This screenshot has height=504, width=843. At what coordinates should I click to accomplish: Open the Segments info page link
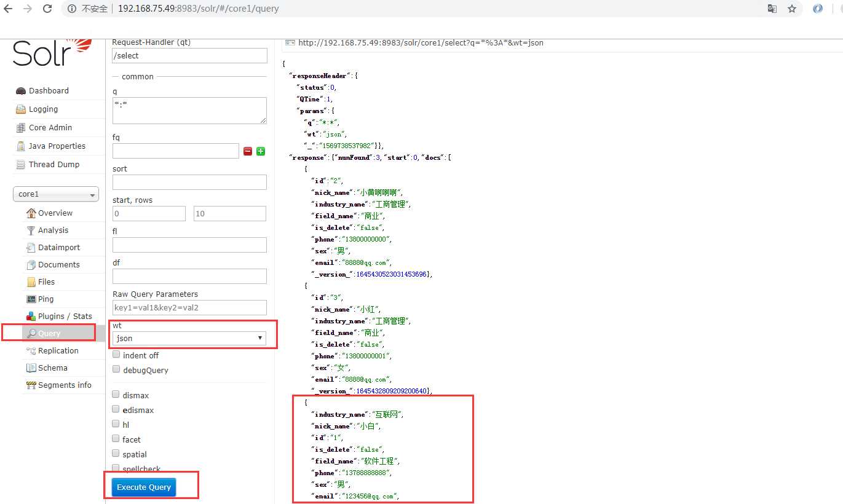65,385
